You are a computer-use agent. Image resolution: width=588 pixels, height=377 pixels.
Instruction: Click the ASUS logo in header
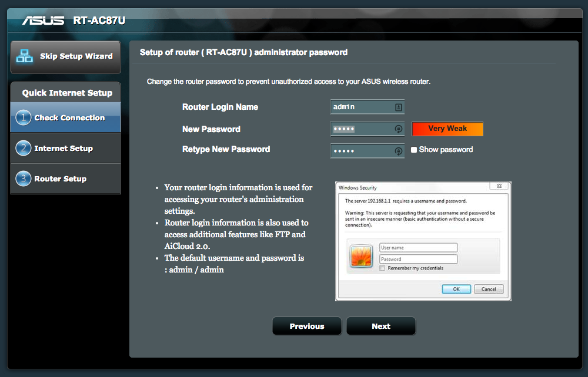click(43, 20)
